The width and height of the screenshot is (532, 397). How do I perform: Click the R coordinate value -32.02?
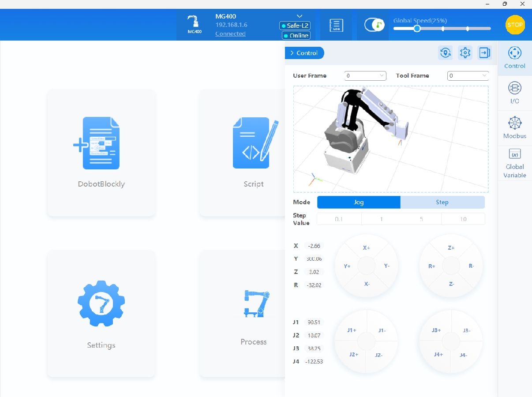click(314, 285)
